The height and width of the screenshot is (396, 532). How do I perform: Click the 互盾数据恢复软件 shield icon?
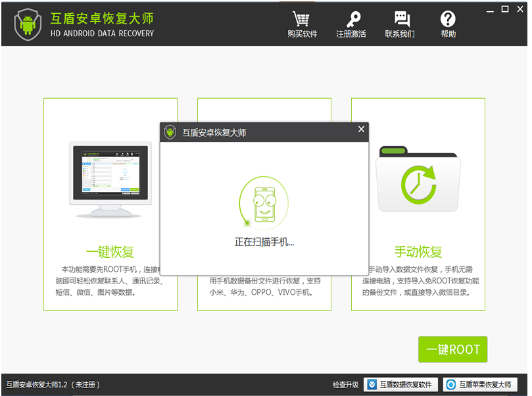tap(372, 384)
